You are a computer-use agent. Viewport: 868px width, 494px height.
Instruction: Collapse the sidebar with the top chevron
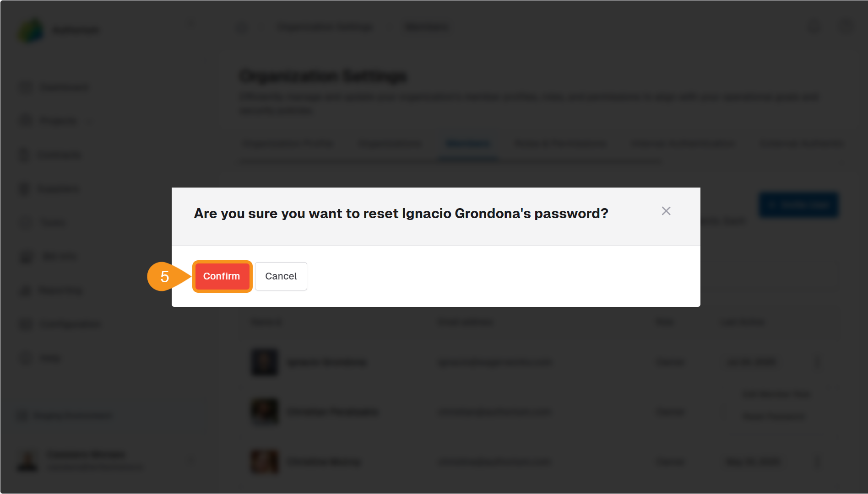point(191,23)
